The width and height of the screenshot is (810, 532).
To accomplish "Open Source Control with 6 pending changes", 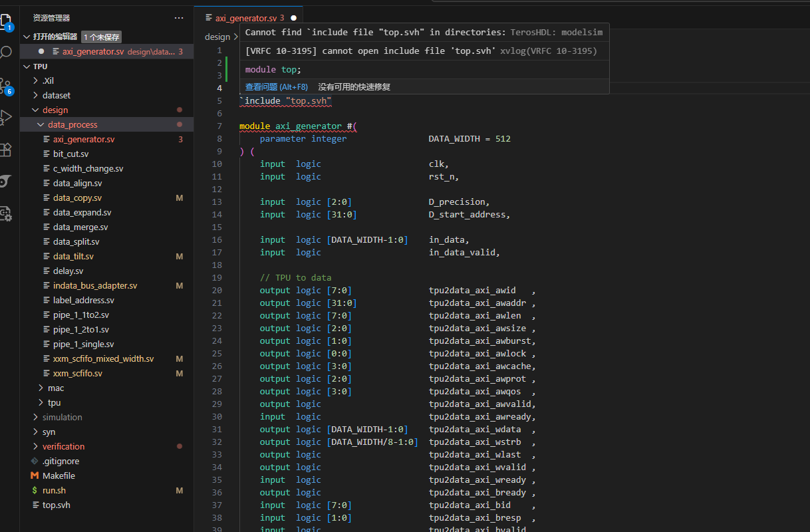I will pyautogui.click(x=6, y=86).
